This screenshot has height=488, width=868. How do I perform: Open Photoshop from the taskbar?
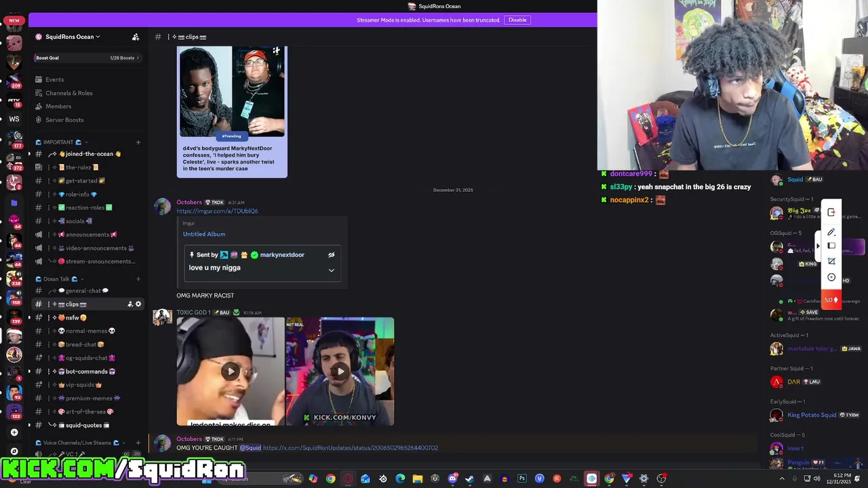[521, 479]
